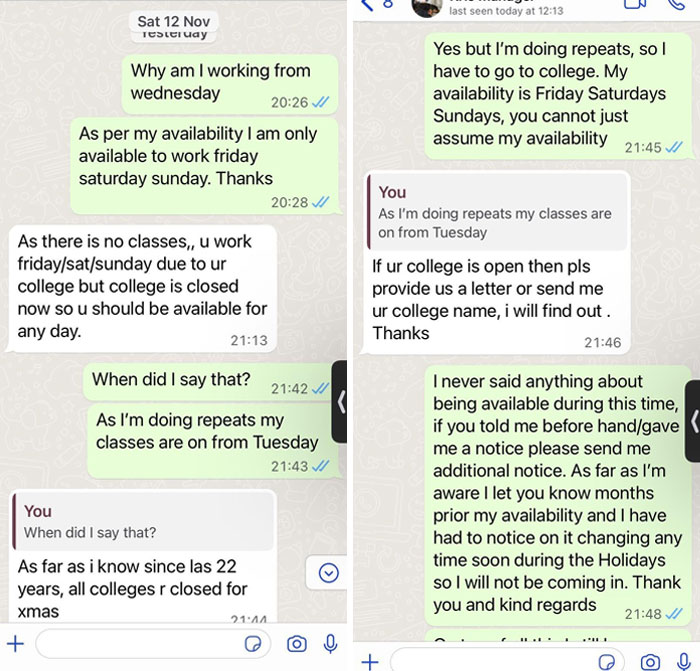Start a video call with the contact
The height and width of the screenshot is (671, 700).
[x=635, y=5]
